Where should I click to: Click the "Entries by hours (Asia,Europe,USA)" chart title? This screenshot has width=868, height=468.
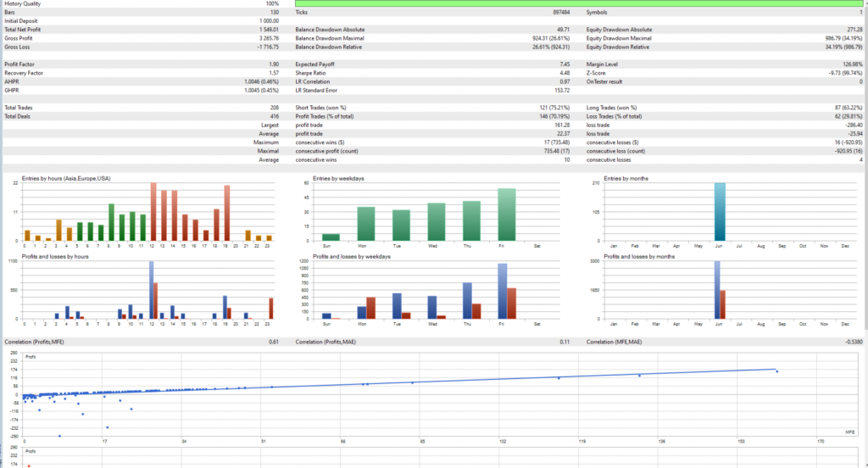pos(66,178)
